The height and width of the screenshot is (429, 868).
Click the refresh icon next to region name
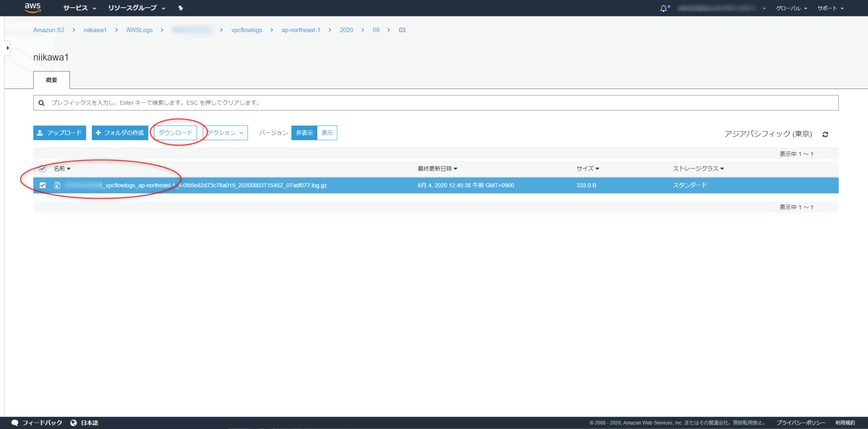825,134
